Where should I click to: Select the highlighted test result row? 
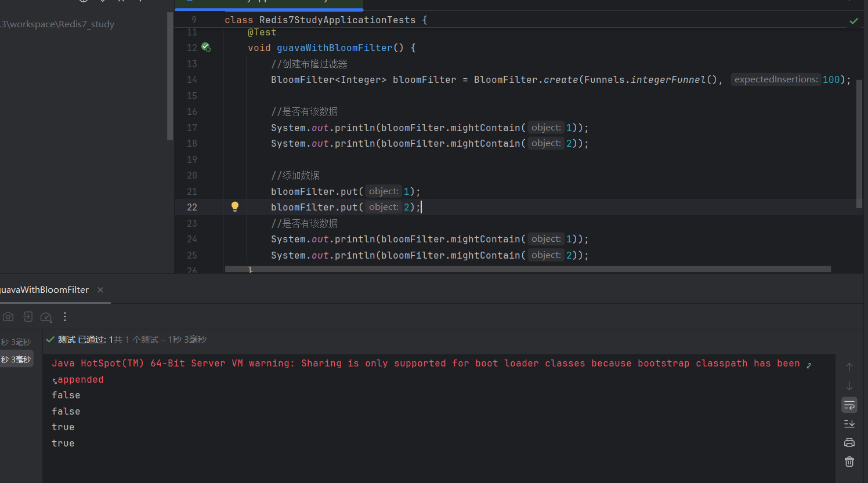point(16,359)
